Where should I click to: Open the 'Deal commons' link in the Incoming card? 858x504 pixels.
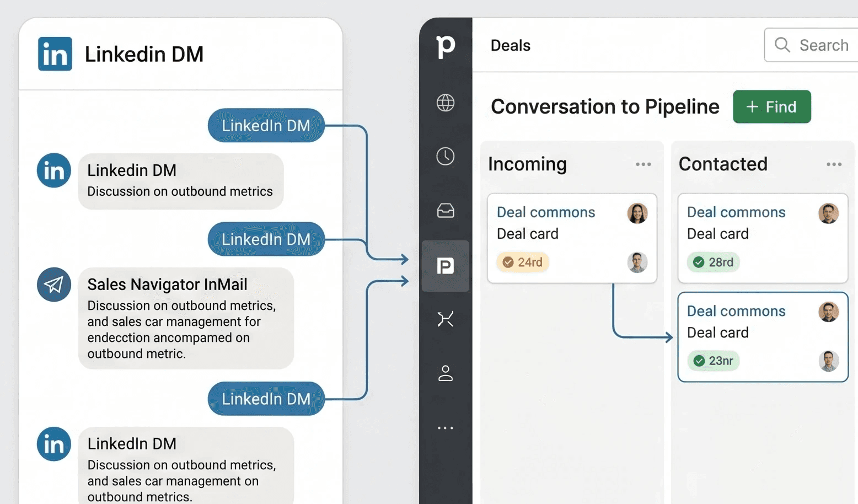(x=546, y=212)
